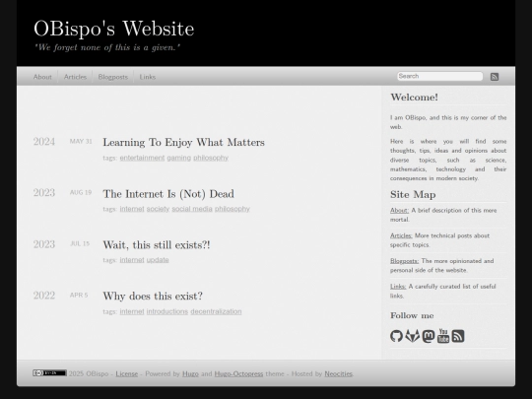
Task: Select the decentralization tag
Action: pos(216,311)
